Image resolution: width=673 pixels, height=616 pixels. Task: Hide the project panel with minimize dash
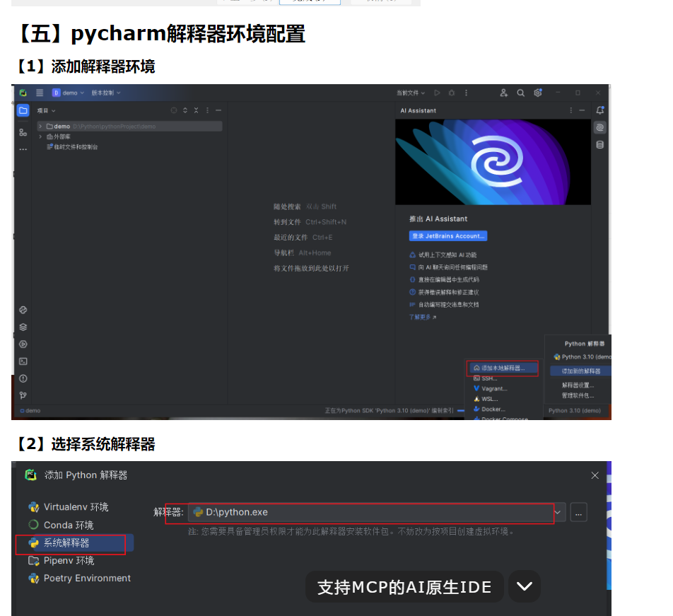pyautogui.click(x=218, y=110)
